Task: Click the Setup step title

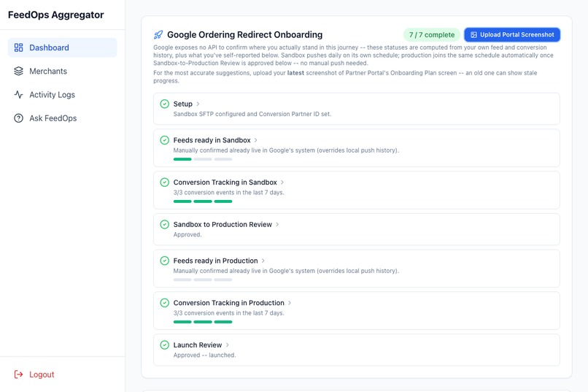Action: click(182, 104)
